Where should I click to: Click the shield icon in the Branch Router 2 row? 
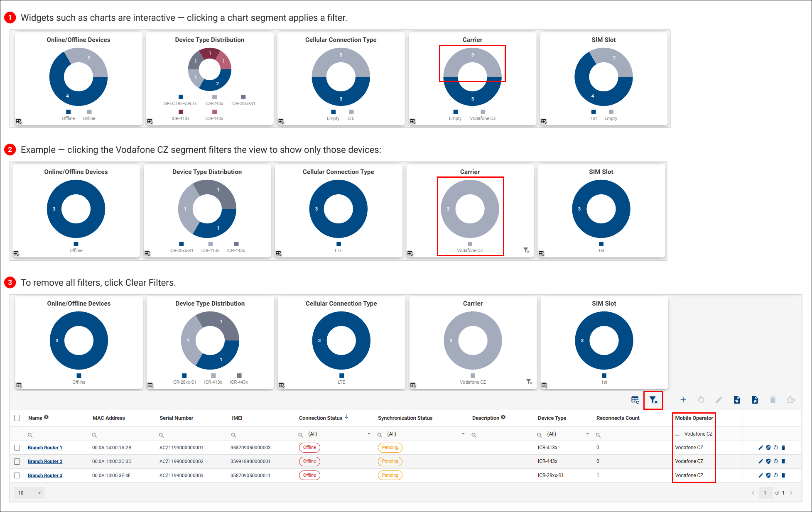[768, 461]
